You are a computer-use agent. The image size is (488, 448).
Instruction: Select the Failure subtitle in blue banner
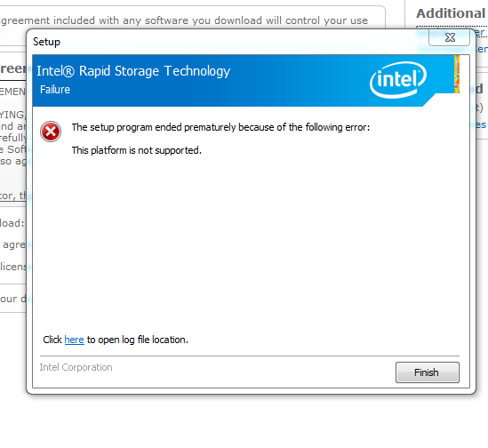coord(55,90)
